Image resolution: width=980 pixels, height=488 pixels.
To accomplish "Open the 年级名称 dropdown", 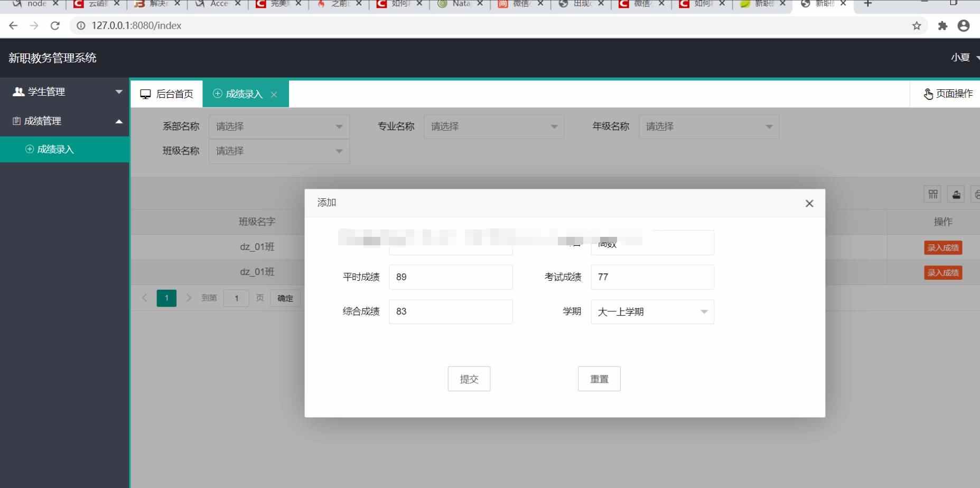I will pyautogui.click(x=709, y=127).
